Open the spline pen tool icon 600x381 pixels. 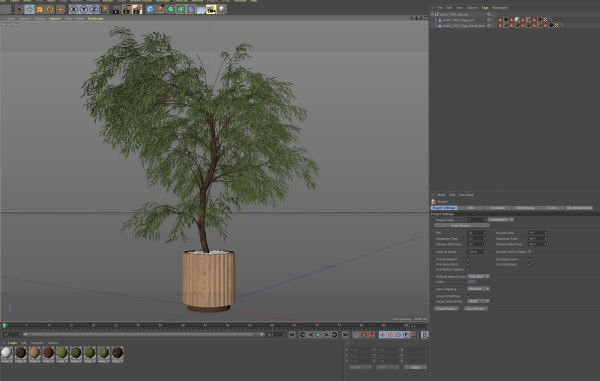pyautogui.click(x=160, y=9)
